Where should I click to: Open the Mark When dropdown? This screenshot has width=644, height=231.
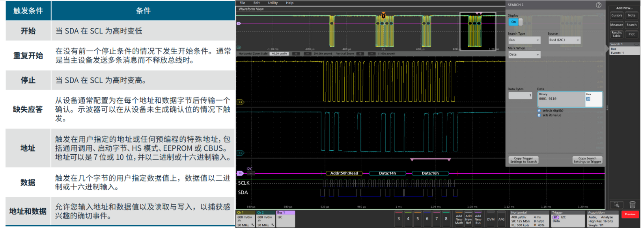pyautogui.click(x=524, y=55)
